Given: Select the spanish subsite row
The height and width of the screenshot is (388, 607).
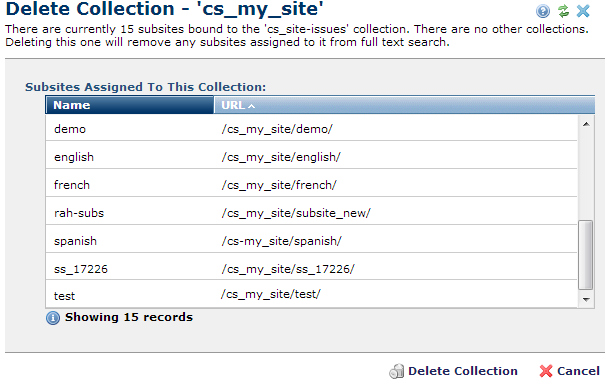Looking at the screenshot, I should (x=311, y=241).
